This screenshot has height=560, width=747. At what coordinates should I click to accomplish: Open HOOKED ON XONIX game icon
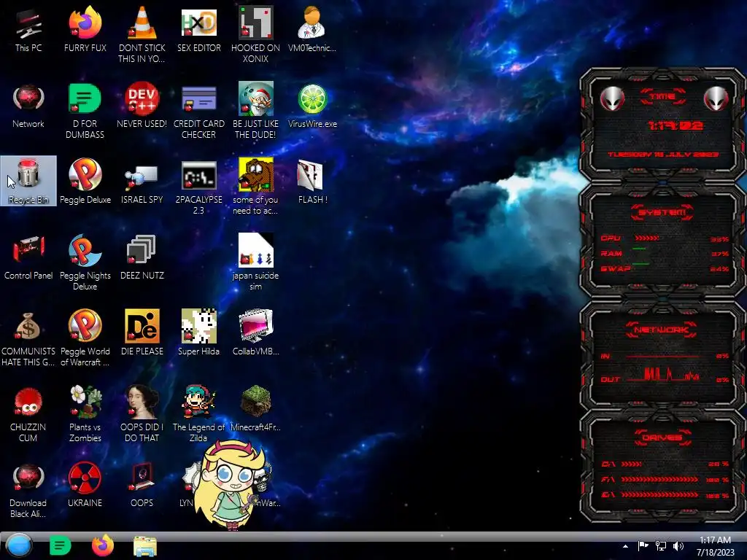[x=255, y=34]
